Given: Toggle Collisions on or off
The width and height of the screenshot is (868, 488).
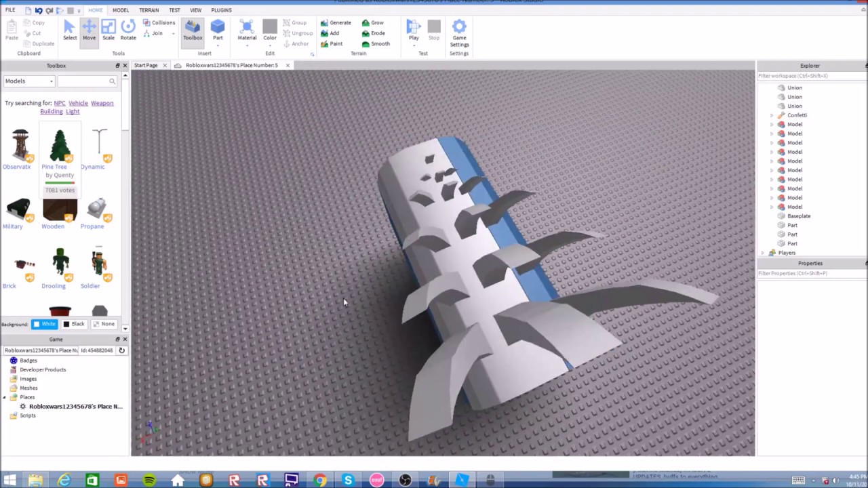Looking at the screenshot, I should [159, 22].
